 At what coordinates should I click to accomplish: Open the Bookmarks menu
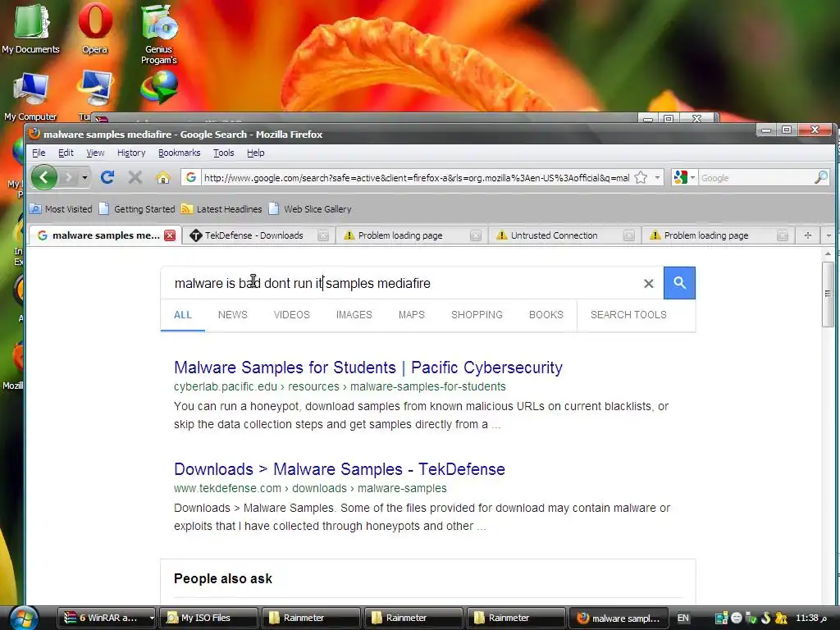(180, 153)
